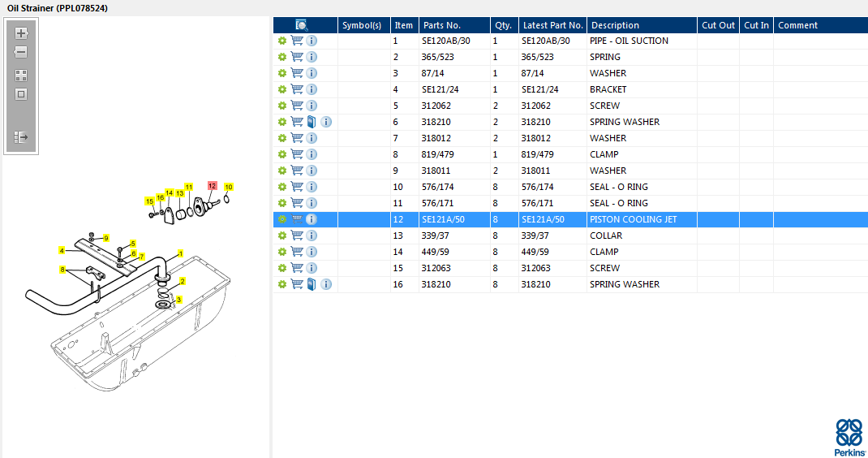Select callout 12 on the diagram
Screen dimensions: 868x458
212,186
